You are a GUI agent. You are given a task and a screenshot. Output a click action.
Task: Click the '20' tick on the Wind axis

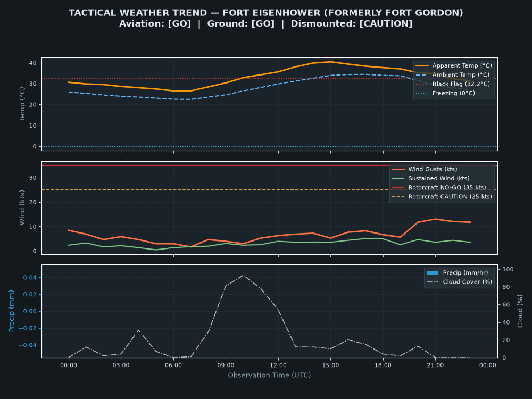(x=33, y=202)
